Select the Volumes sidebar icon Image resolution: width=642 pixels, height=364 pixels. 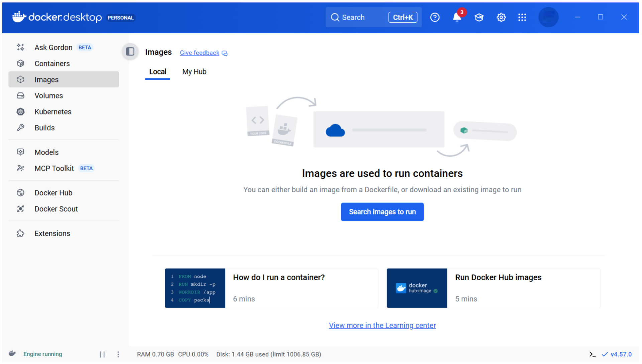(x=20, y=96)
